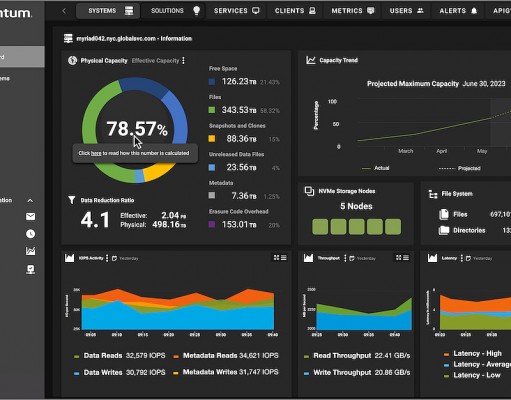Click the Directories folder icon
This screenshot has width=511, height=400.
coord(444,230)
